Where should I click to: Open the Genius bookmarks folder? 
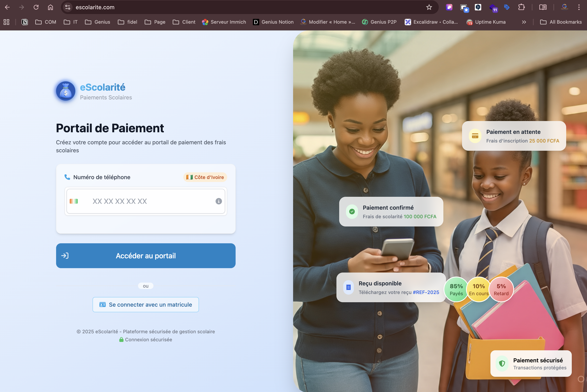[x=97, y=22]
